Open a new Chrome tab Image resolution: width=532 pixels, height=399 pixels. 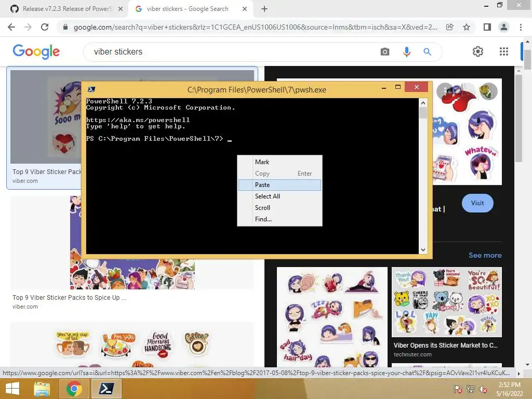coord(264,9)
